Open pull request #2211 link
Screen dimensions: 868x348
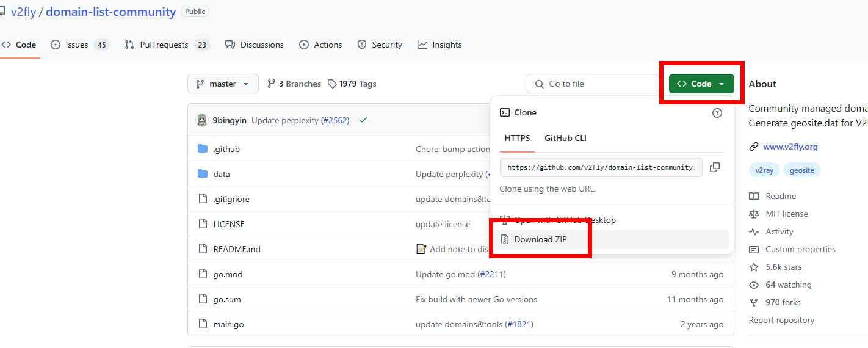(492, 274)
